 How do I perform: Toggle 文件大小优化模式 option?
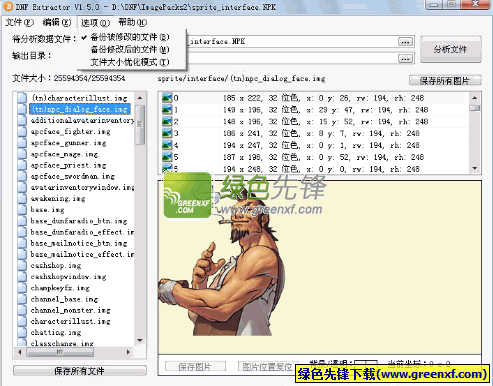[130, 62]
